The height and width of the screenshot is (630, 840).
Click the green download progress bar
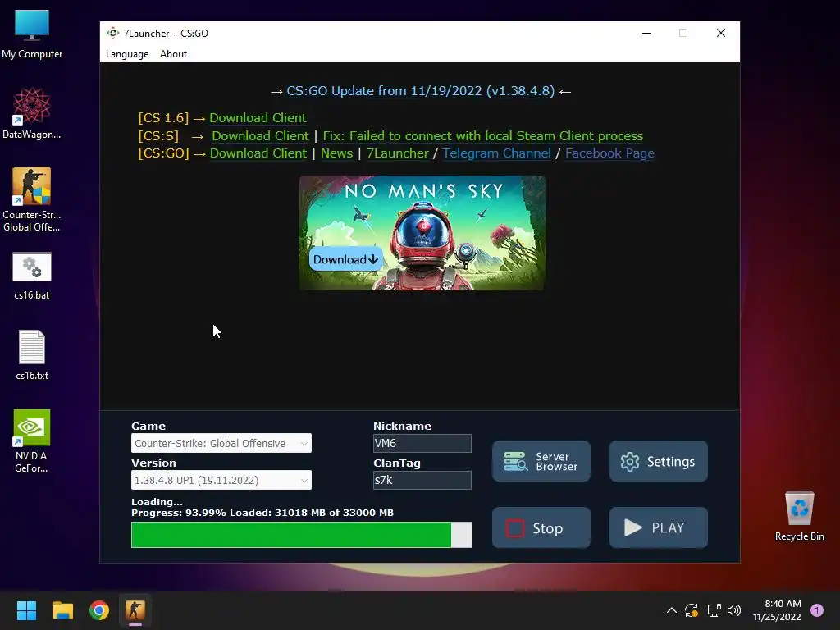pos(302,535)
